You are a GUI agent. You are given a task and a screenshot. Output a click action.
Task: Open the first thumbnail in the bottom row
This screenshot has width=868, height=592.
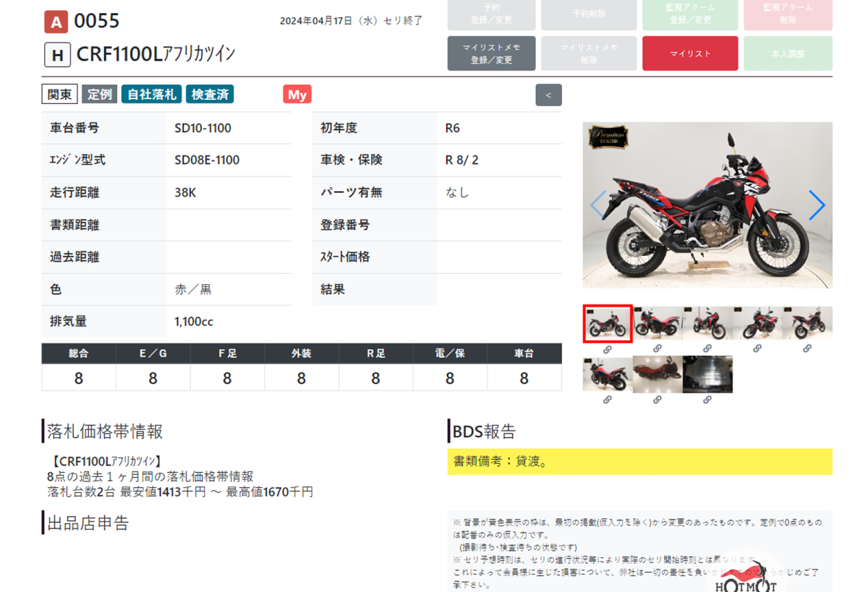[x=608, y=374]
